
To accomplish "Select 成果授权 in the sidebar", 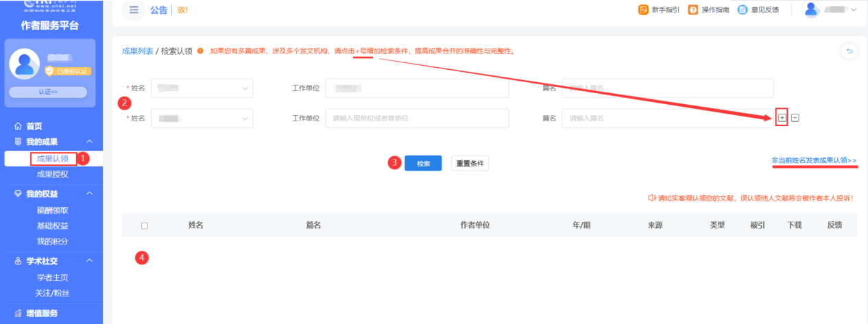I will pyautogui.click(x=52, y=175).
